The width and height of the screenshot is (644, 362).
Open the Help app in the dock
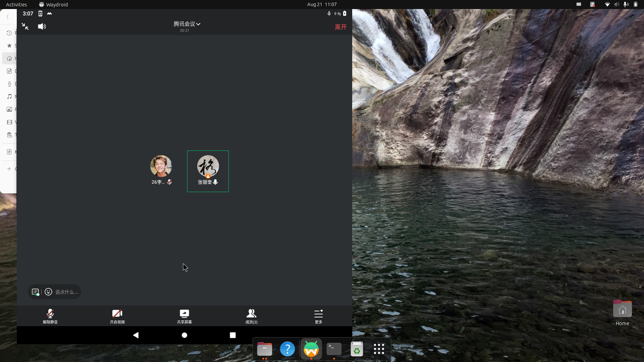287,349
